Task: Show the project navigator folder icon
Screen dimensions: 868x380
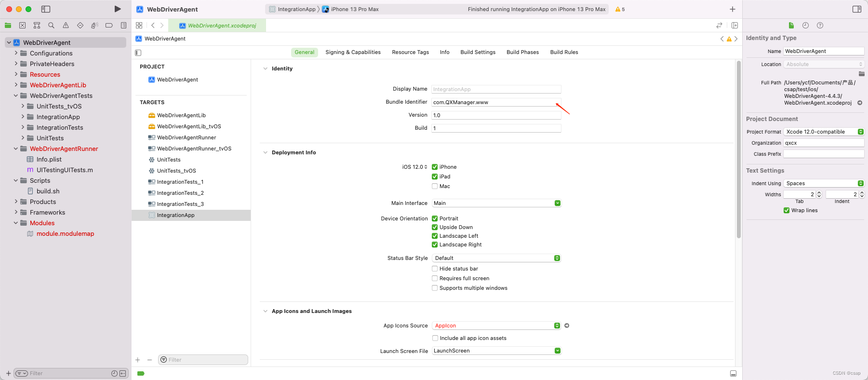Action: [x=8, y=25]
